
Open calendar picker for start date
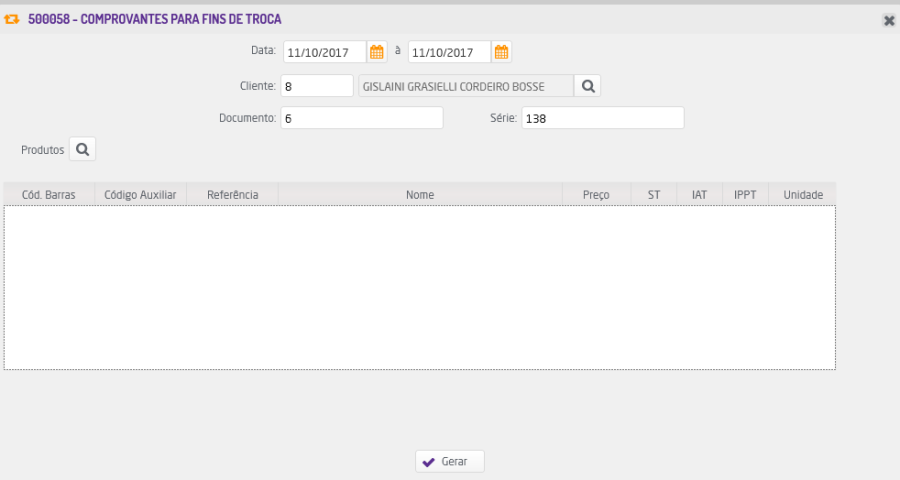(377, 52)
